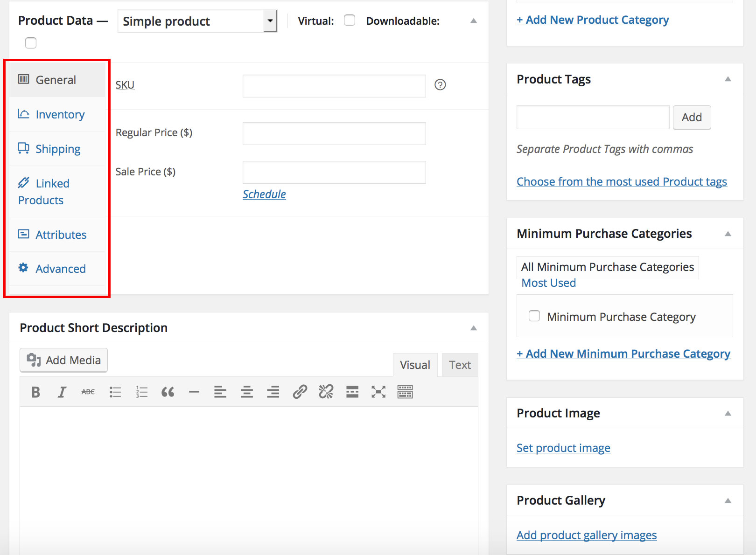Click the Attributes tab icon
This screenshot has width=756, height=555.
23,234
